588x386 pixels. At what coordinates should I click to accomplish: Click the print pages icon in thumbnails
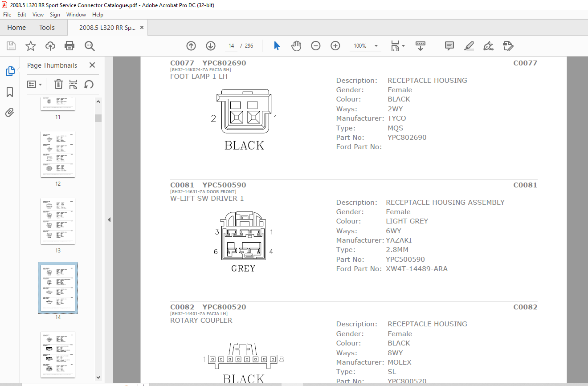click(73, 84)
